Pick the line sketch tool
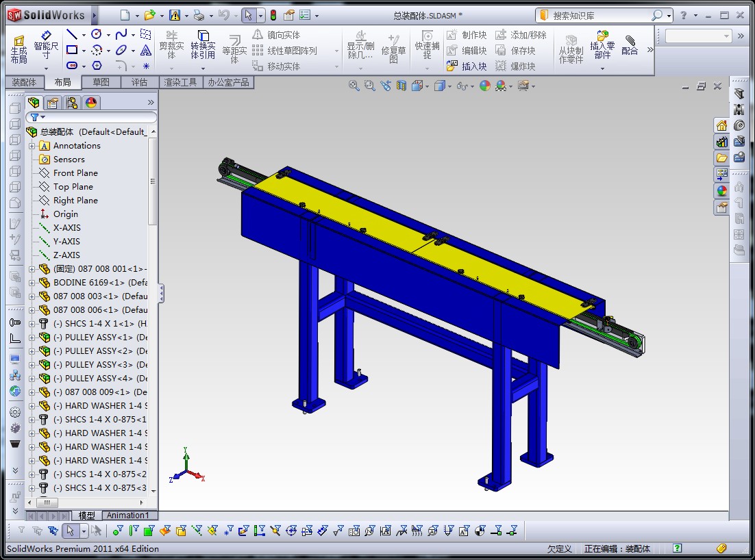Image resolution: width=755 pixels, height=560 pixels. (72, 34)
